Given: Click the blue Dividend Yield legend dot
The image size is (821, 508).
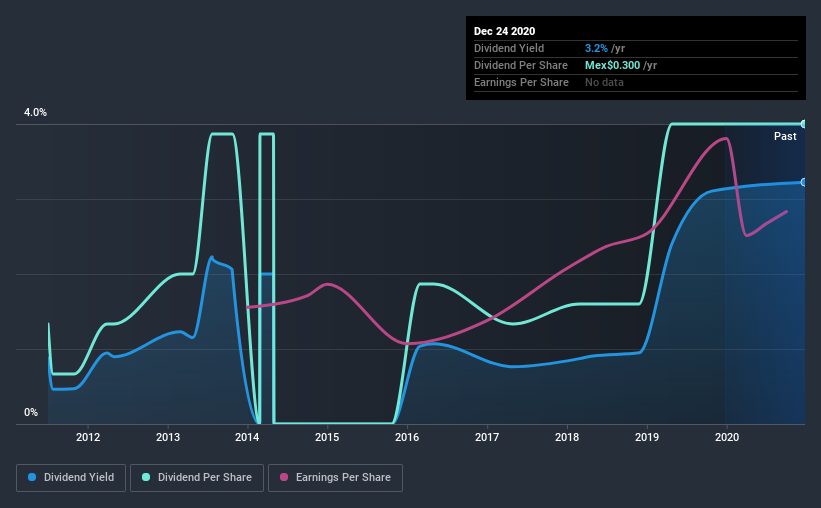Looking at the screenshot, I should click(32, 477).
